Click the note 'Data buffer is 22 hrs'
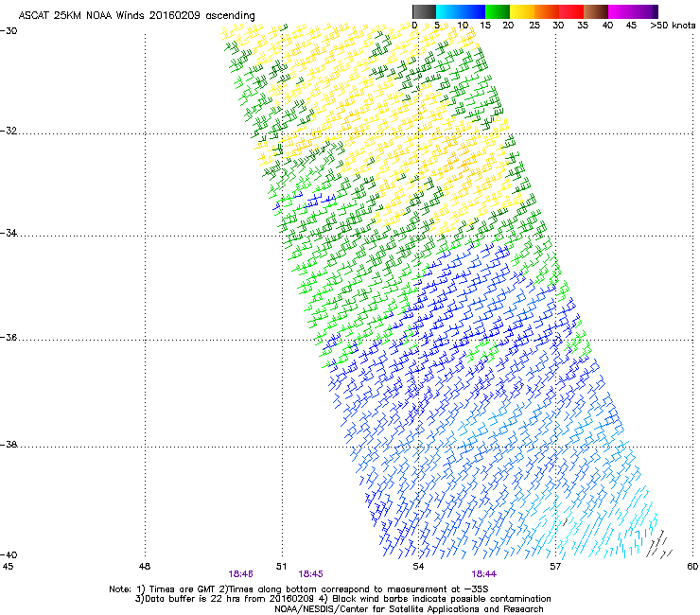The height and width of the screenshot is (615, 700). 193,599
